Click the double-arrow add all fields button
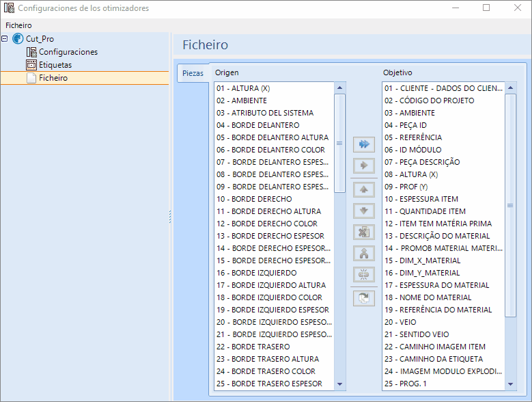The image size is (532, 402). [x=364, y=144]
